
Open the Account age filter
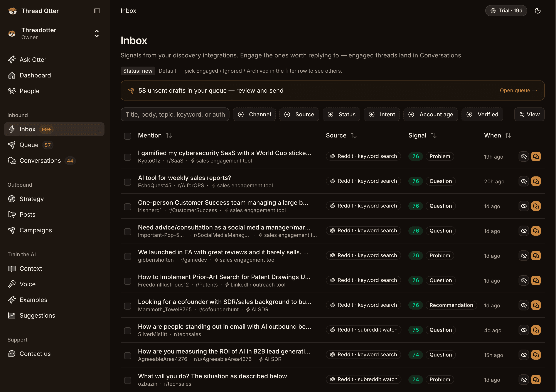[x=431, y=114]
